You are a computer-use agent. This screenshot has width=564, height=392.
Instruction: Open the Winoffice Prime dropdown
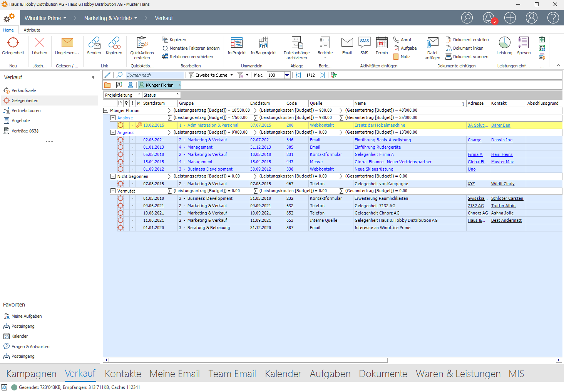click(x=45, y=18)
